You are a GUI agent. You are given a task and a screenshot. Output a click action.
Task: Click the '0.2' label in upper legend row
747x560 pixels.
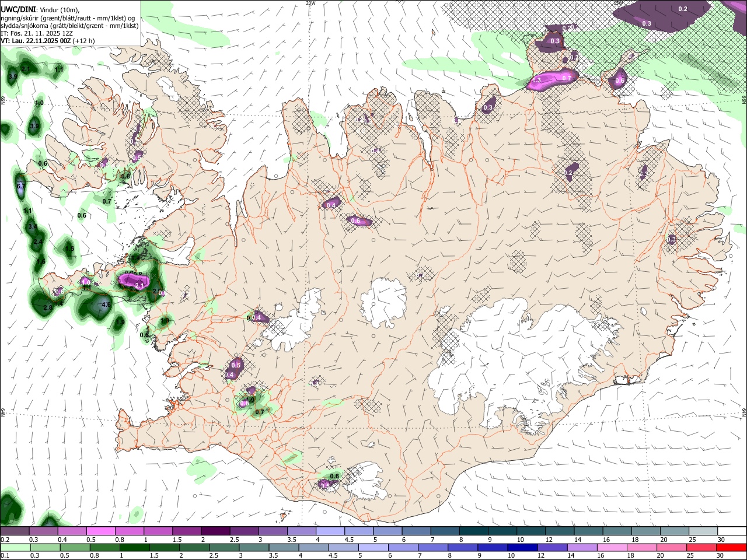(x=5, y=540)
